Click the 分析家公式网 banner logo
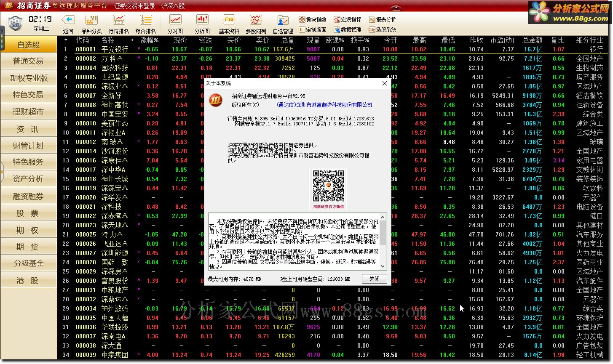The width and height of the screenshot is (613, 364). coord(570,12)
